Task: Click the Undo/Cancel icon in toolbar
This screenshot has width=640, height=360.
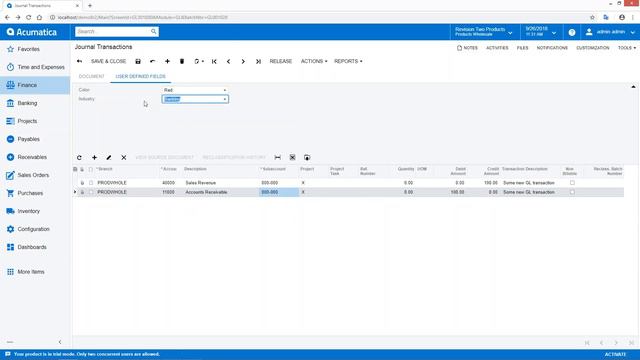Action: click(x=152, y=61)
